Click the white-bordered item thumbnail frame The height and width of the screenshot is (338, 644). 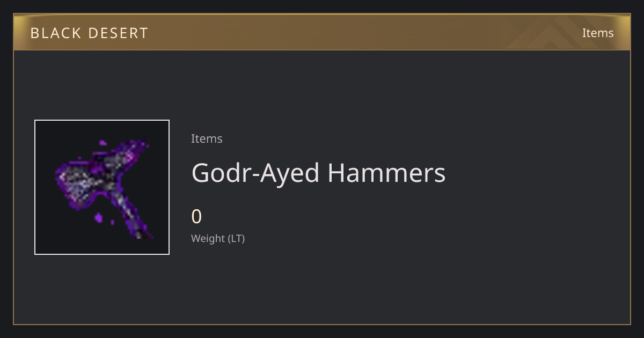click(102, 187)
